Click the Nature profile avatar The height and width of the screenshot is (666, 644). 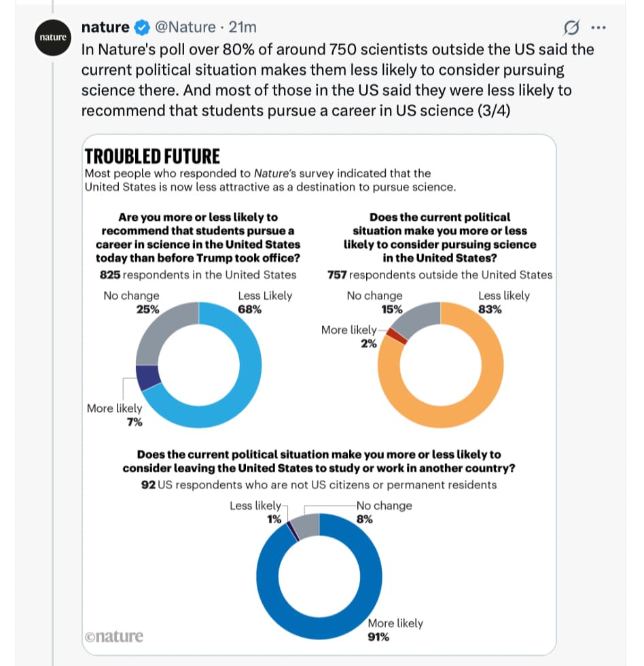coord(52,38)
